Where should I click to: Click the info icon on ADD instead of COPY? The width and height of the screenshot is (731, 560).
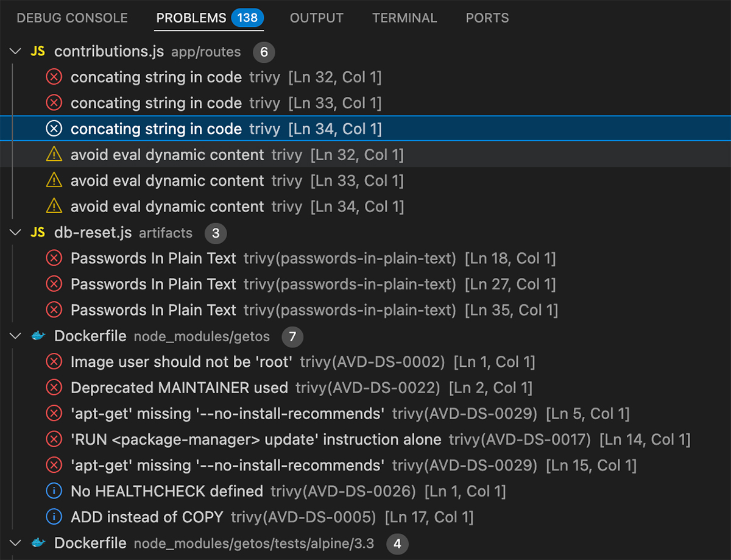tap(54, 517)
